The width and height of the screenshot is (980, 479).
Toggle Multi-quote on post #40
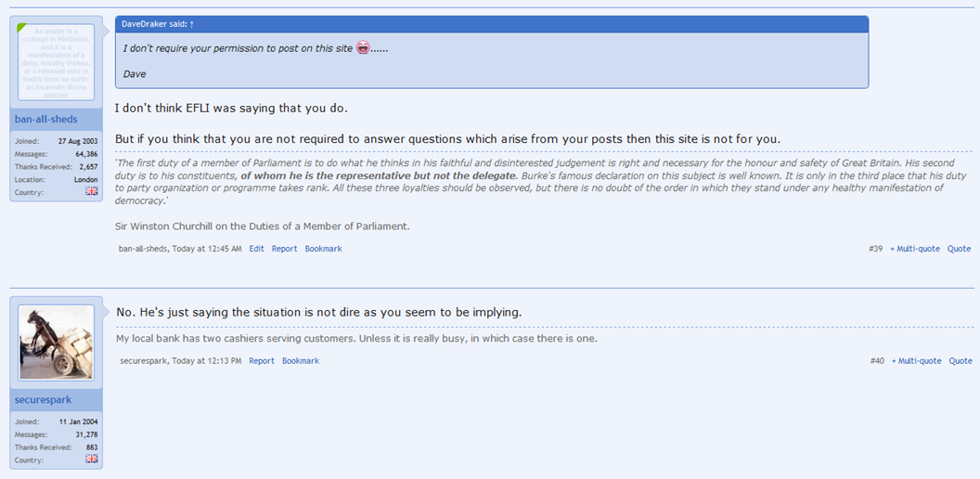(916, 360)
